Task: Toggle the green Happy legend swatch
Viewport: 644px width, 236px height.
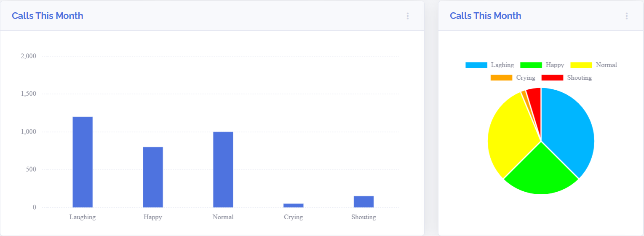Action: click(x=531, y=65)
